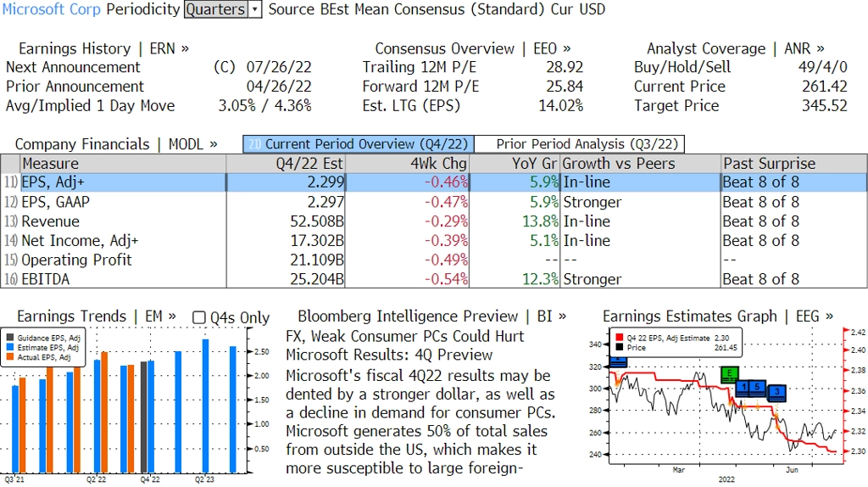
Task: Click the red Q4 22 EPS estimate swatch
Action: point(619,338)
